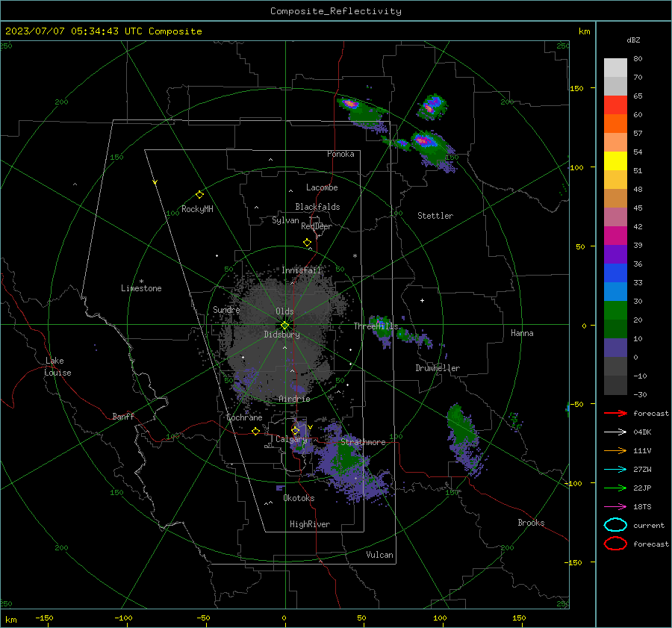
Task: Click the Lake Louise label
Action: click(57, 367)
